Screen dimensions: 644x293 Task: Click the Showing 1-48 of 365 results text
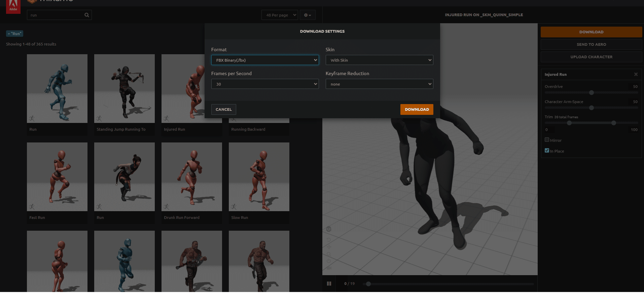coord(31,44)
